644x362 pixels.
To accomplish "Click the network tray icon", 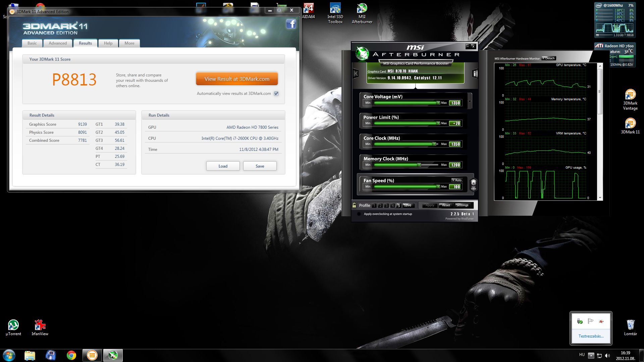I will pos(599,355).
